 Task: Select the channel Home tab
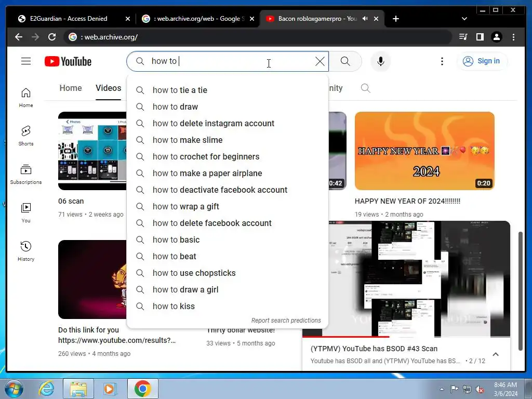coord(71,88)
